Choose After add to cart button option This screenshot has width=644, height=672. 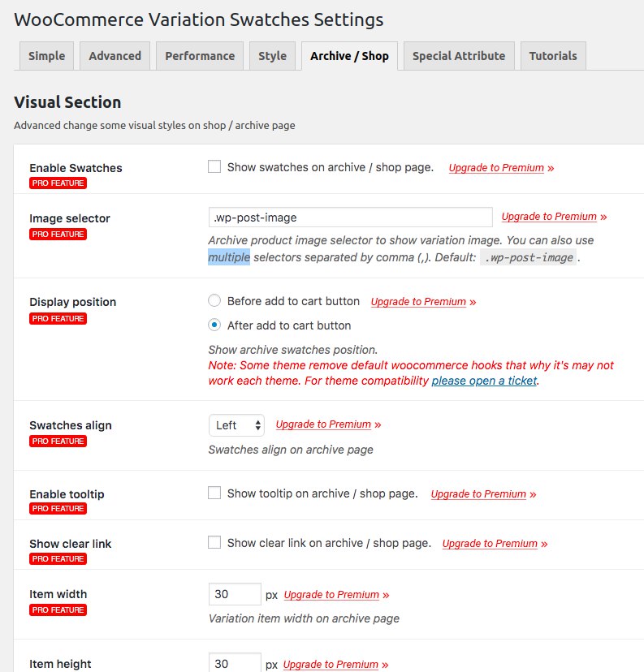pyautogui.click(x=214, y=325)
